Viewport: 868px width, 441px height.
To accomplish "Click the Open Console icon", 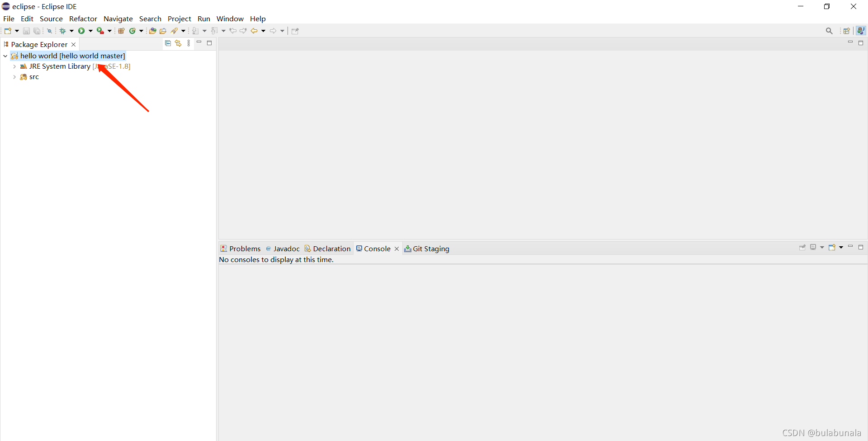I will tap(832, 247).
